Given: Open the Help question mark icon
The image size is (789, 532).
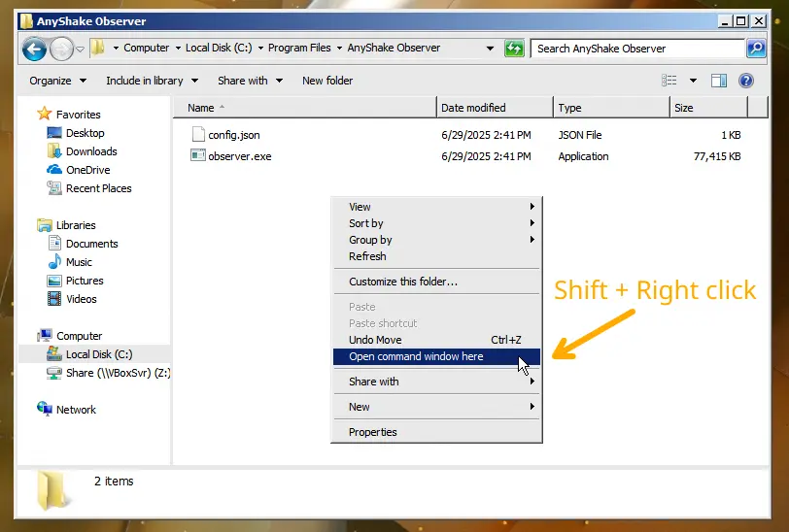Looking at the screenshot, I should pos(745,81).
